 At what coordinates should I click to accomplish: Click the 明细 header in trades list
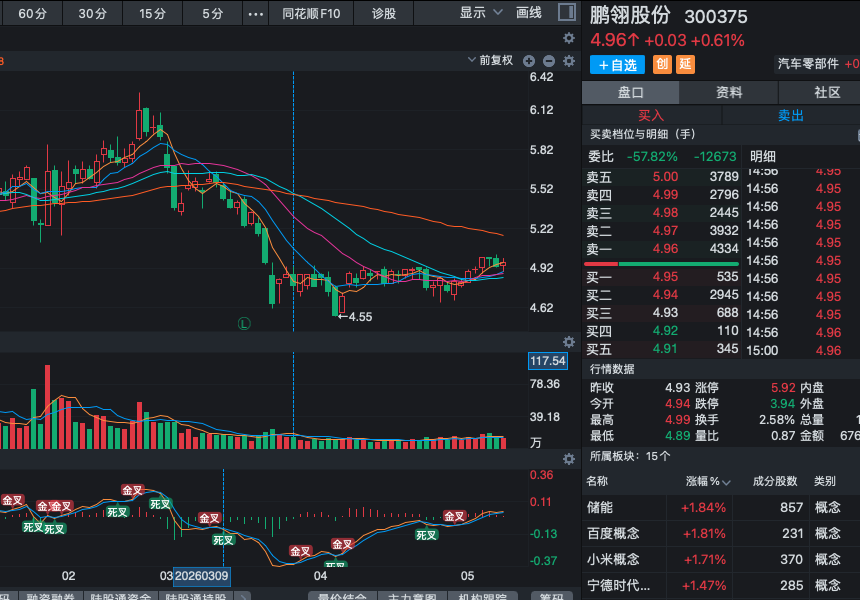pyautogui.click(x=762, y=157)
